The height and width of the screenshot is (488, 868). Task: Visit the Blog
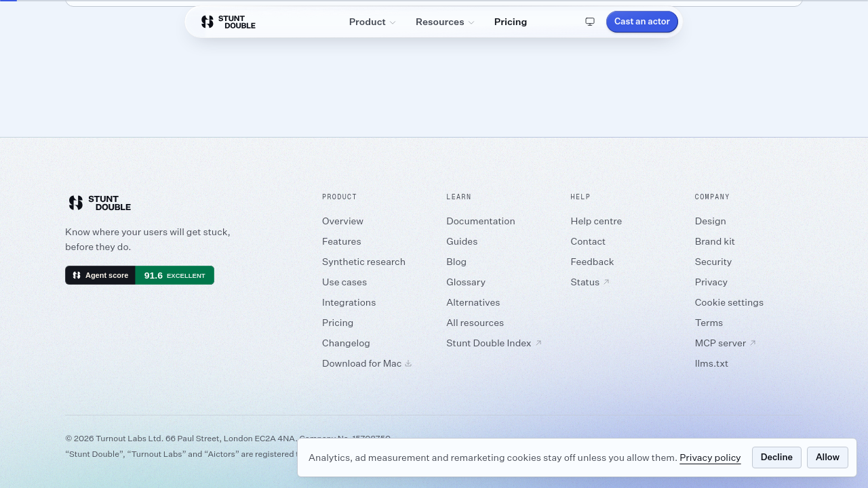click(456, 262)
